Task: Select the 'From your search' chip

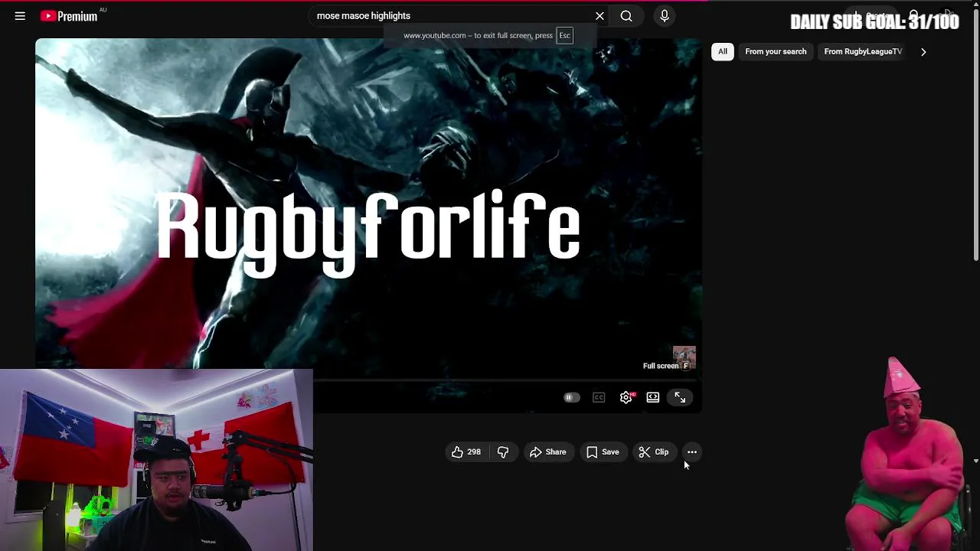Action: tap(776, 51)
